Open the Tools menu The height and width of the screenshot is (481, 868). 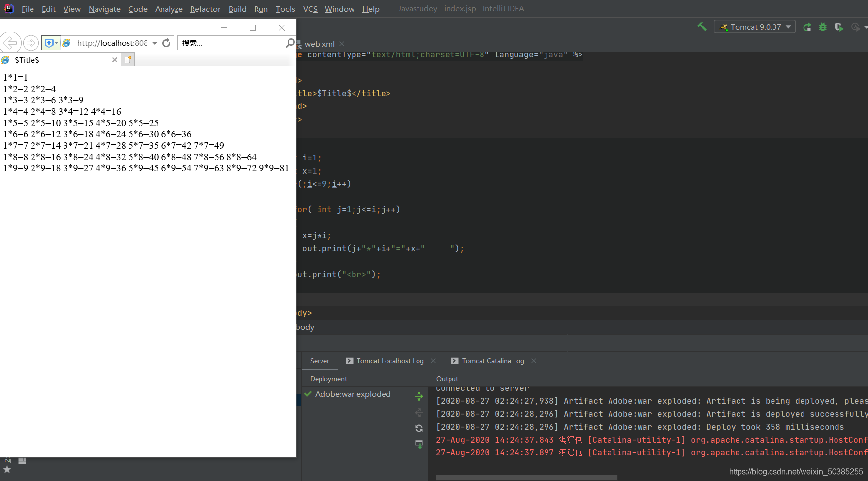285,9
